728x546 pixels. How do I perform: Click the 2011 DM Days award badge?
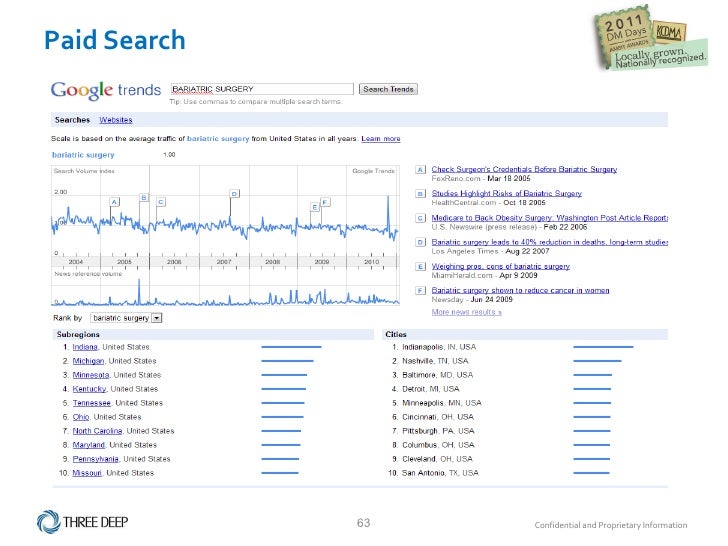click(651, 38)
